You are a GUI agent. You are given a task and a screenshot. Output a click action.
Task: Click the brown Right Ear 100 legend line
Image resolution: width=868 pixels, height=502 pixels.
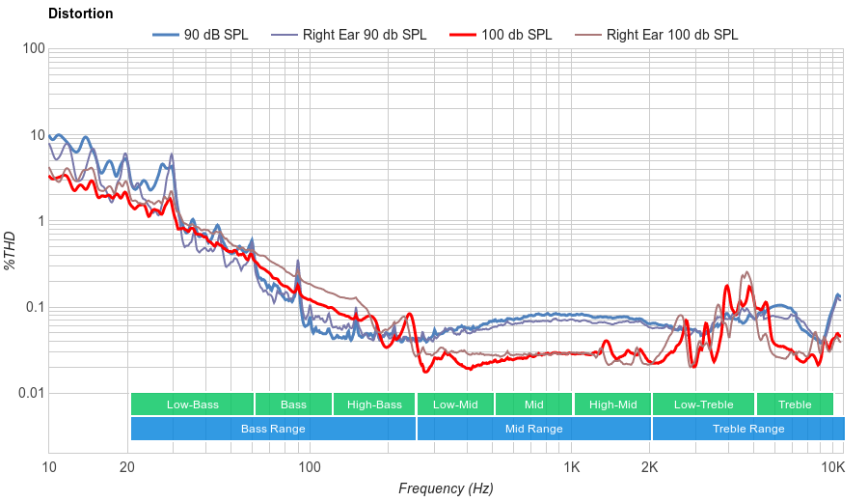pos(587,35)
